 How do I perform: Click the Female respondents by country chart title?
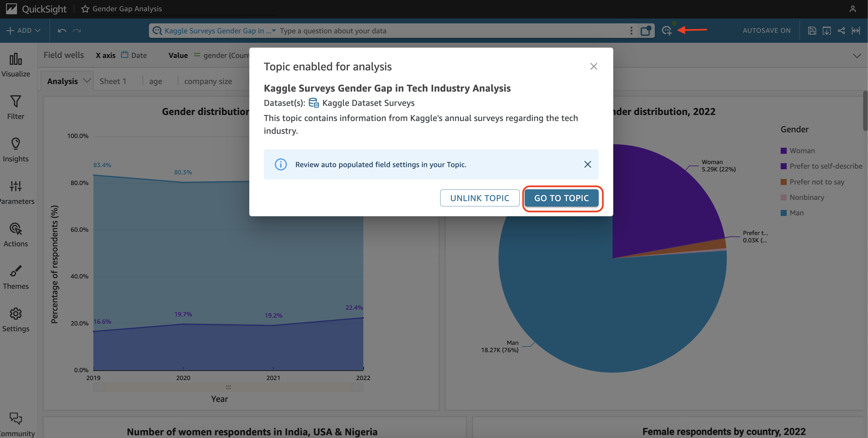(724, 432)
